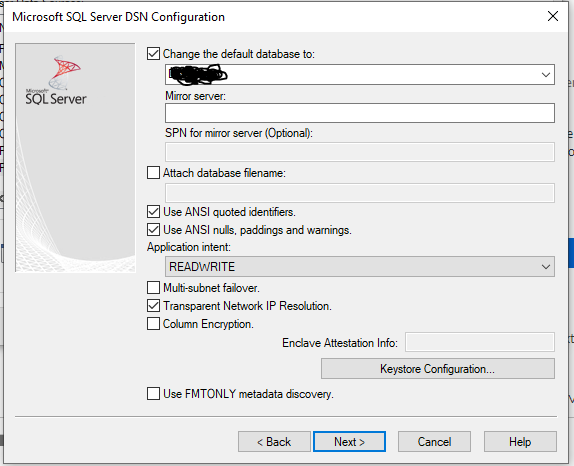Proceed with the Next button

(349, 441)
